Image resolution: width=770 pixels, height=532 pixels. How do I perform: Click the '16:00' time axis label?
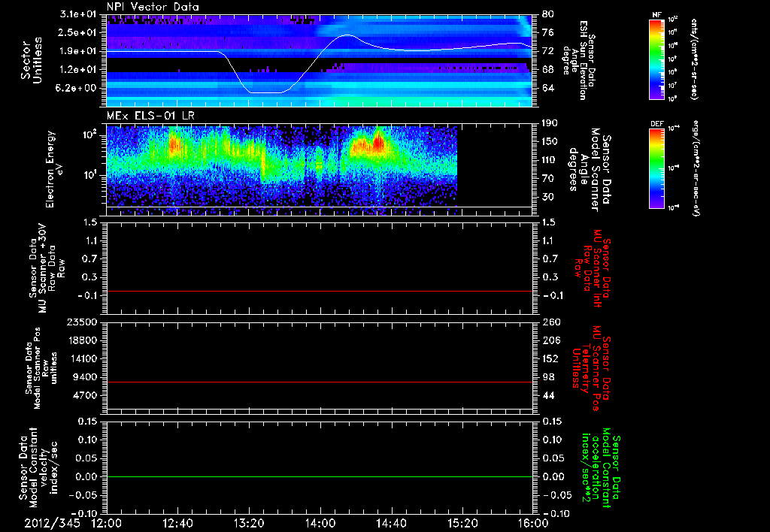533,524
